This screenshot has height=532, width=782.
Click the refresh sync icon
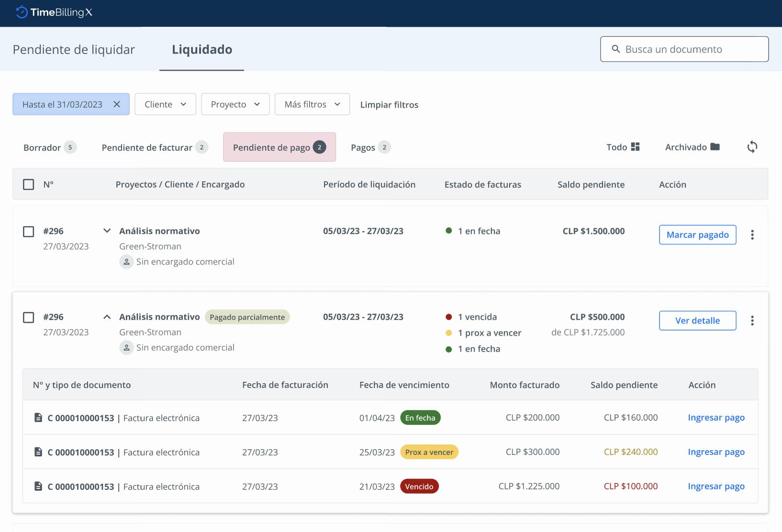pyautogui.click(x=752, y=147)
